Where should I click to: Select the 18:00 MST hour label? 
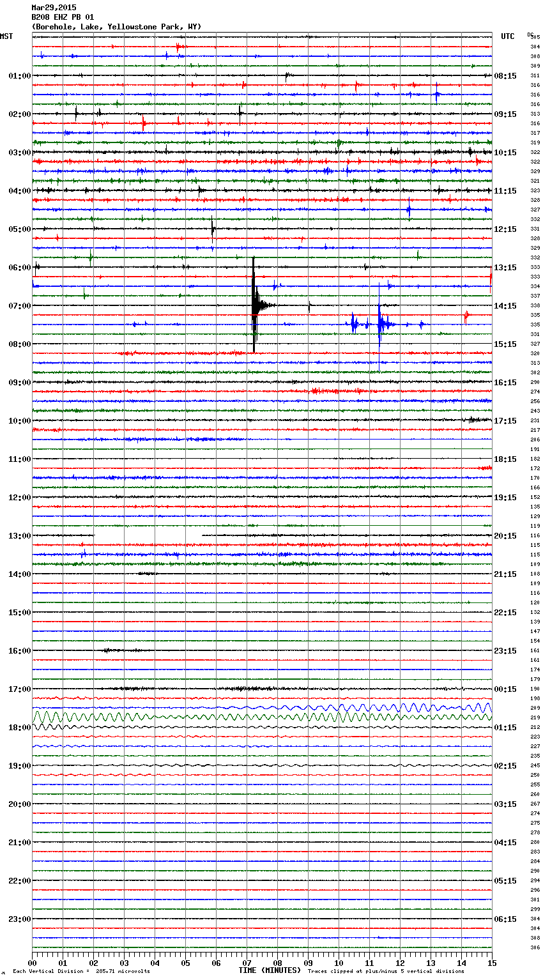20,728
